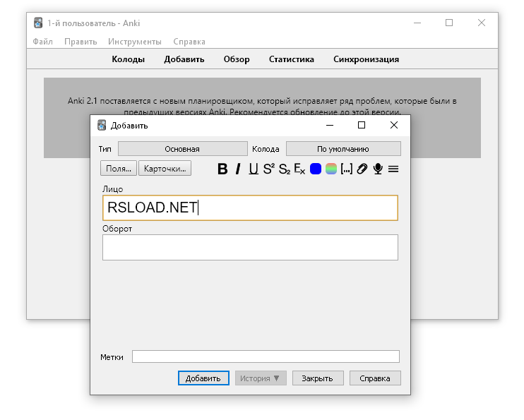Apply subscript formatting

coord(285,169)
